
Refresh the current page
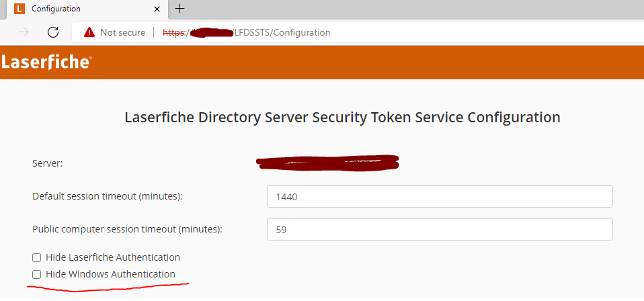[53, 32]
